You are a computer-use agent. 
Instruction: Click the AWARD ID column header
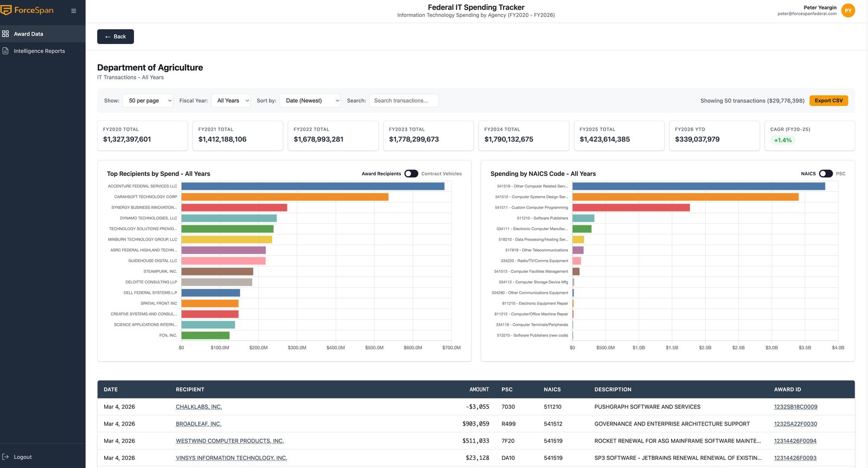coord(788,390)
